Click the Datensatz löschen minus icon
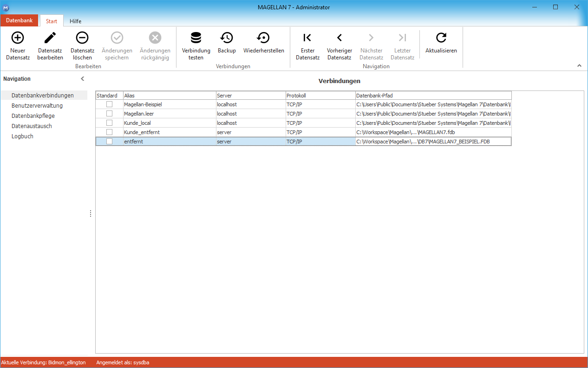 [x=82, y=38]
